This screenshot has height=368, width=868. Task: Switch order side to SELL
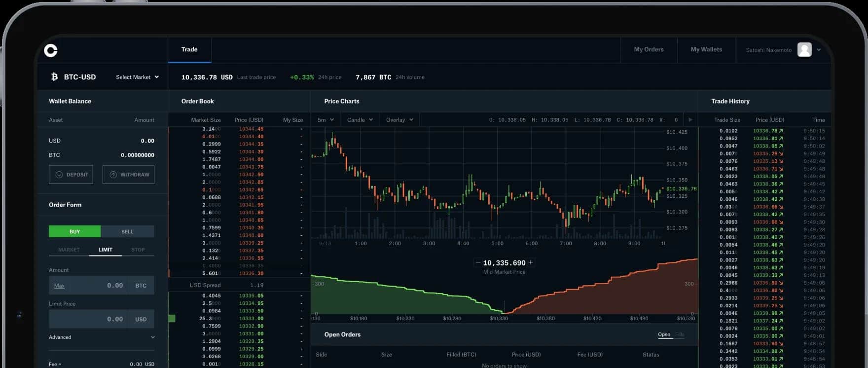click(x=127, y=231)
